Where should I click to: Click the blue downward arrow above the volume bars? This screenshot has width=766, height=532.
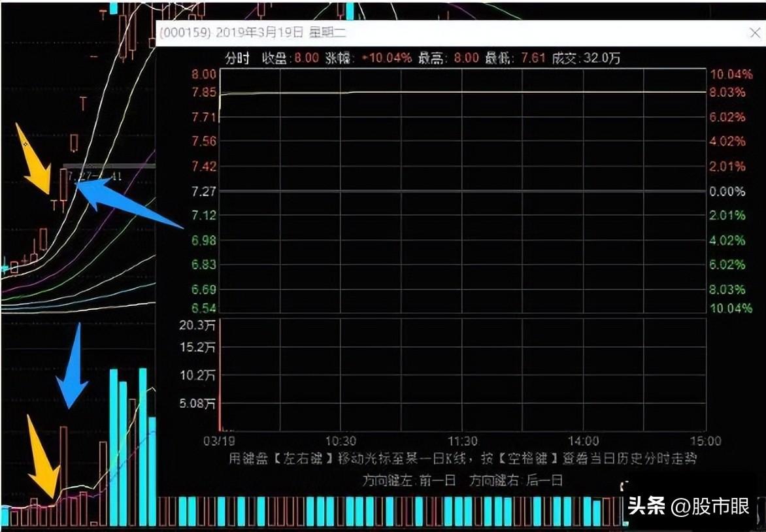(x=73, y=367)
